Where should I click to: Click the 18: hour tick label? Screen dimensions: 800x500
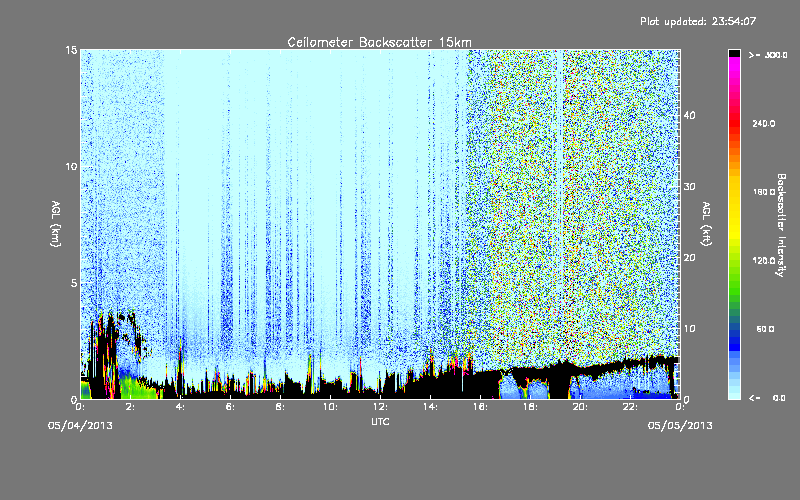tap(531, 407)
